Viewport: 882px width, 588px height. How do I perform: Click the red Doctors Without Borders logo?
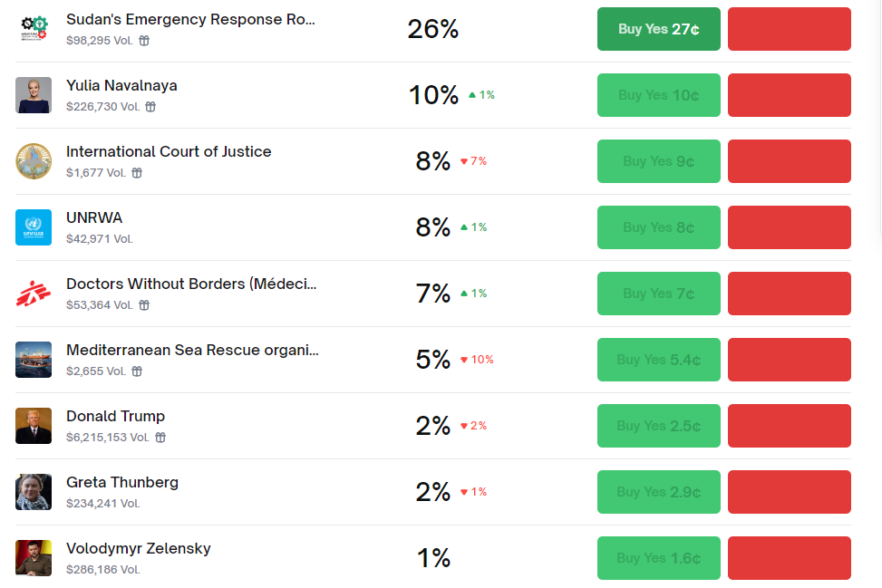click(x=34, y=294)
